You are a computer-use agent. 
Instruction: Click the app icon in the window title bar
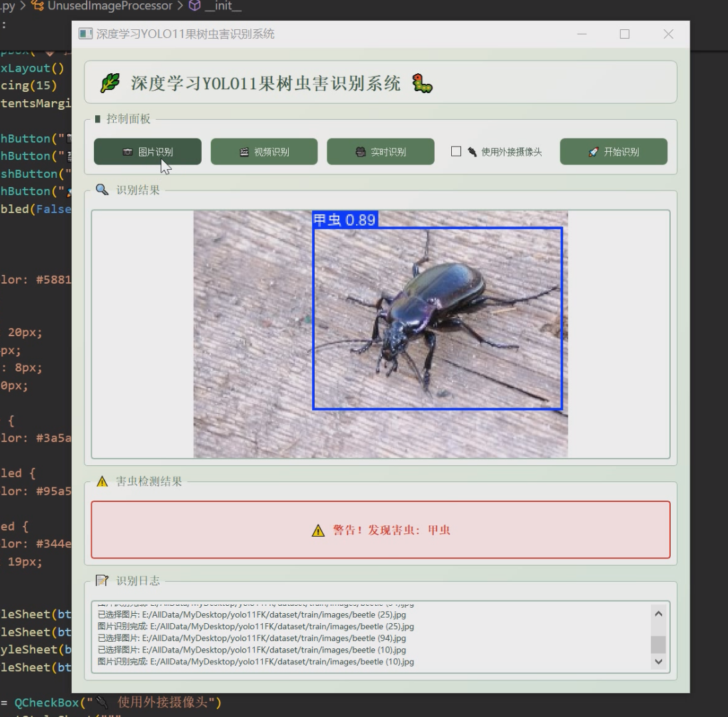[x=85, y=34]
